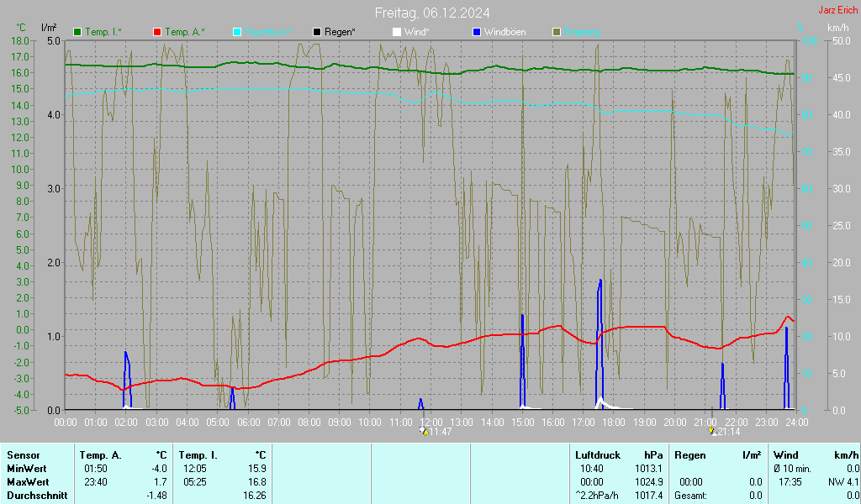
Task: Click the '17:35' wind time cell
Action: coord(790,482)
